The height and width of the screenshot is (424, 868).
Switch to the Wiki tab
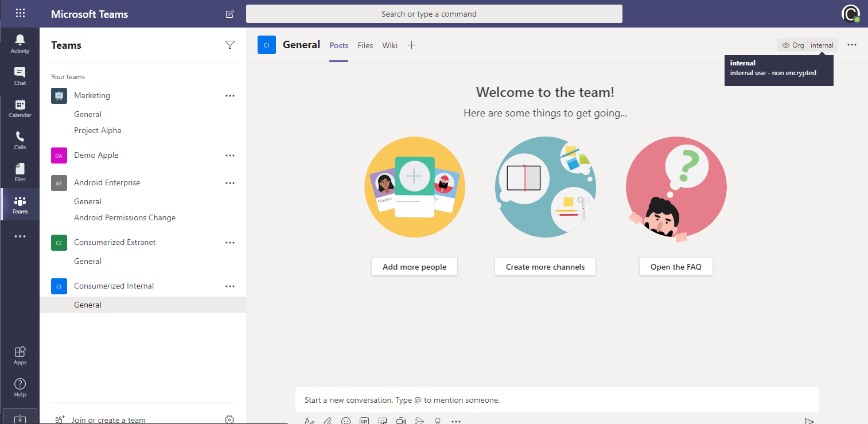390,45
